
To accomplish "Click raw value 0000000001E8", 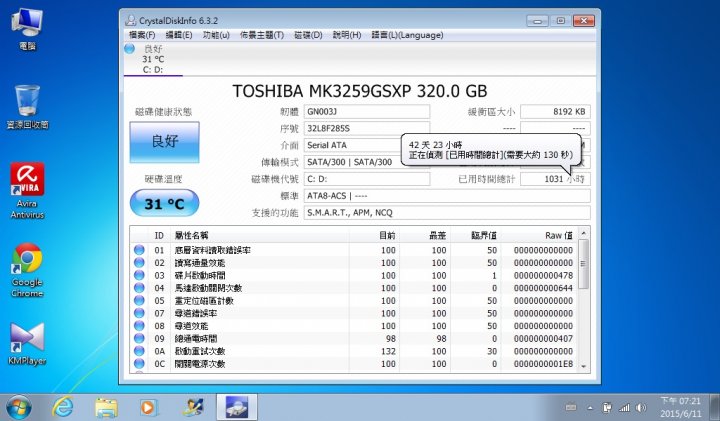I will (543, 364).
